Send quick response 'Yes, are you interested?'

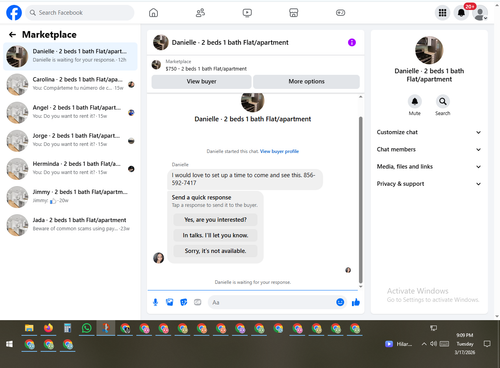click(215, 220)
